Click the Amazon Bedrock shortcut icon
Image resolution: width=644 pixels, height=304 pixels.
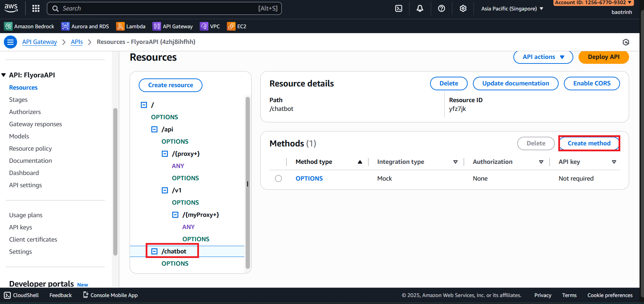(x=8, y=26)
